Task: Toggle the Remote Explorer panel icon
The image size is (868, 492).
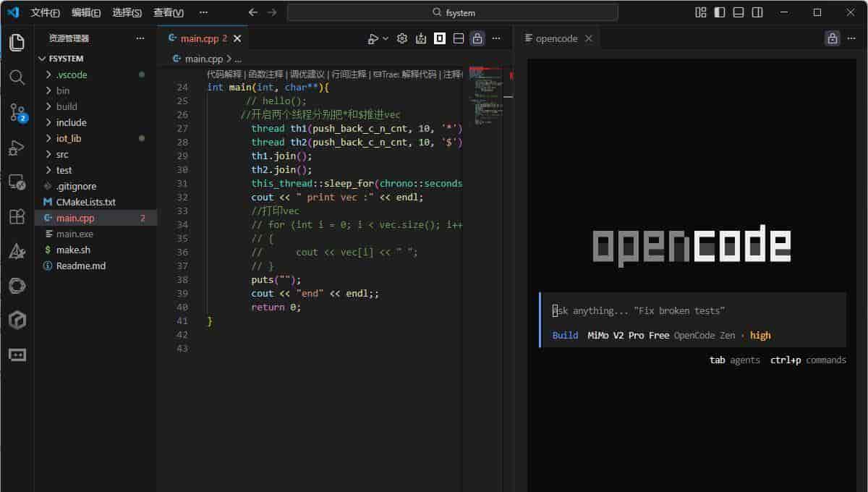Action: tap(16, 182)
